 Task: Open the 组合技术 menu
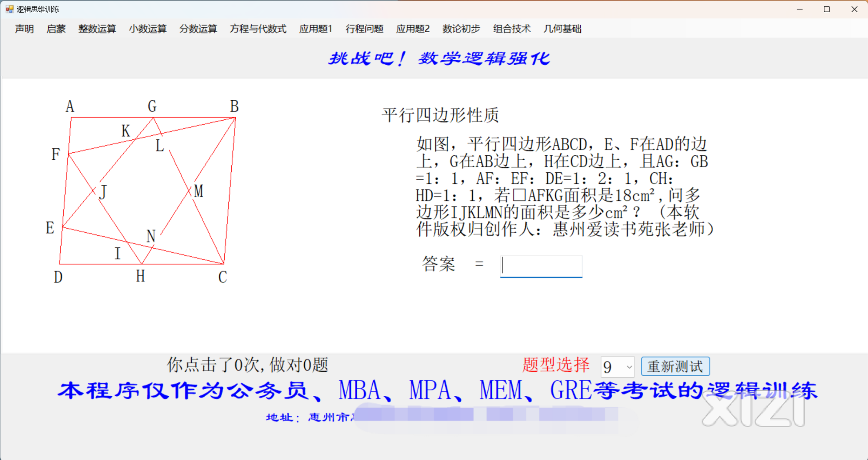(512, 29)
